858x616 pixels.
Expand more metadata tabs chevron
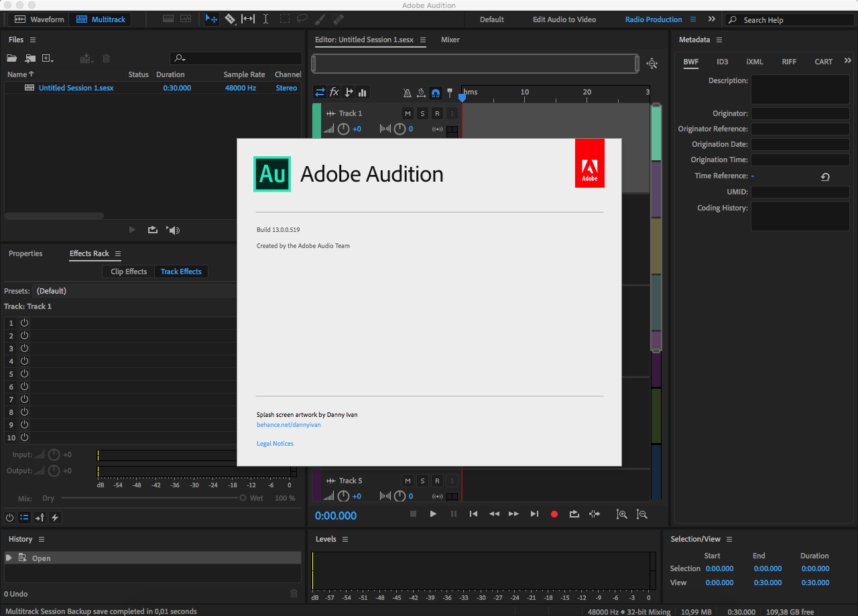click(848, 61)
